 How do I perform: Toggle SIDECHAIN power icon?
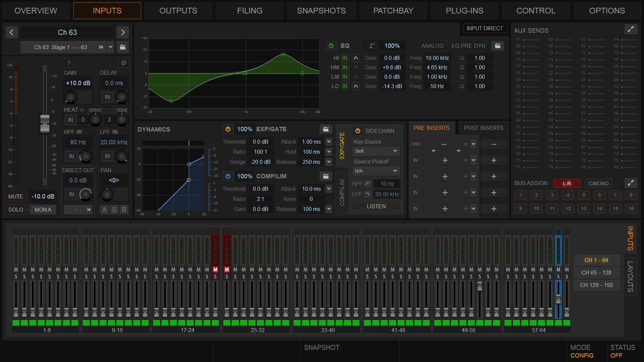358,131
